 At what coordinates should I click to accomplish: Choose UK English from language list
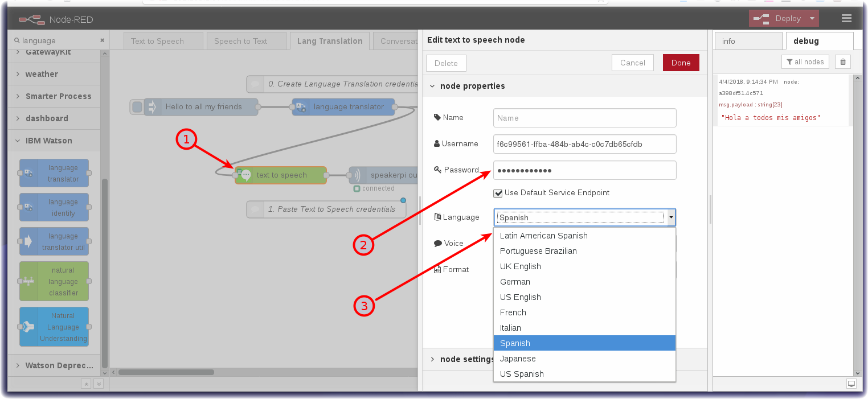[x=584, y=266]
